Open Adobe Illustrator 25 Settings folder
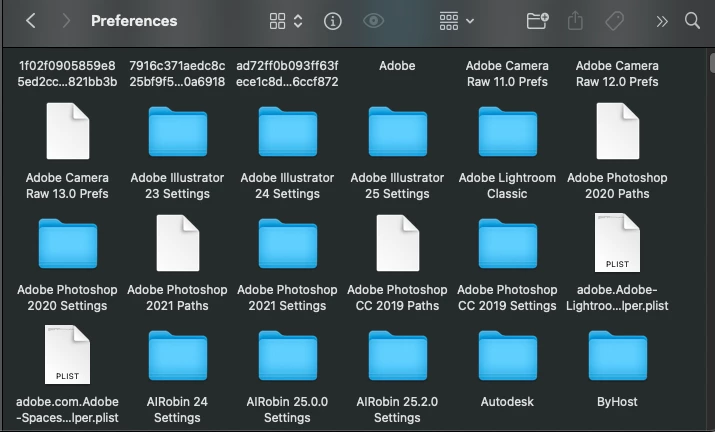The width and height of the screenshot is (715, 432). click(398, 131)
